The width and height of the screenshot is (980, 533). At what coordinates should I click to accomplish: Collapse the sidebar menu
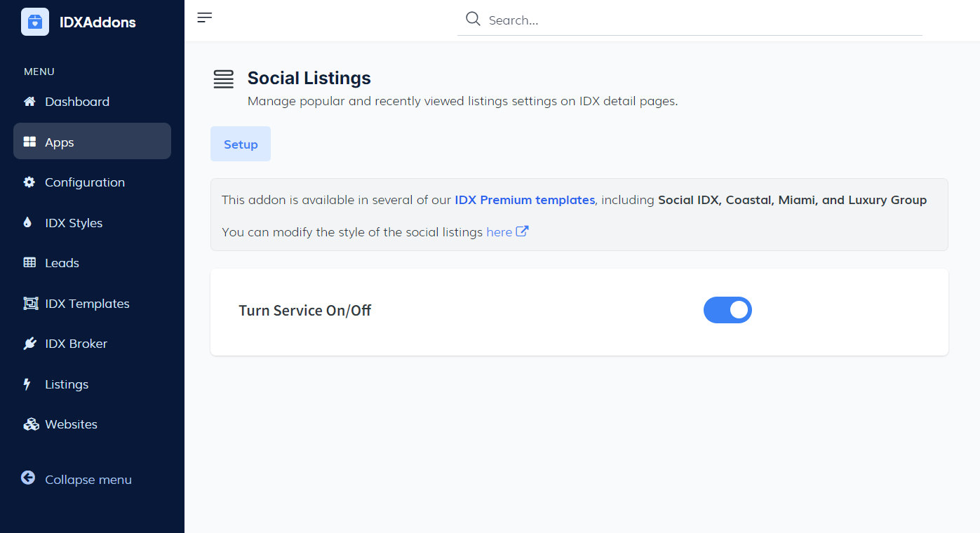[76, 480]
